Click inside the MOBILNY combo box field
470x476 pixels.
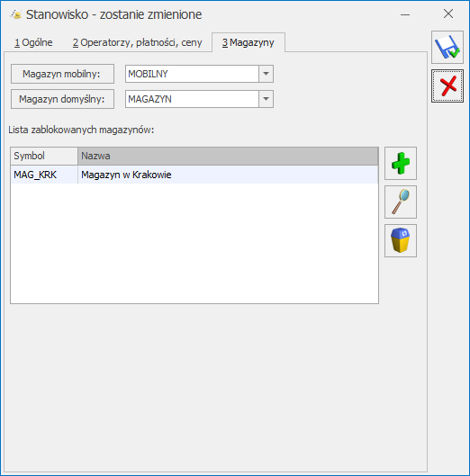tap(192, 74)
